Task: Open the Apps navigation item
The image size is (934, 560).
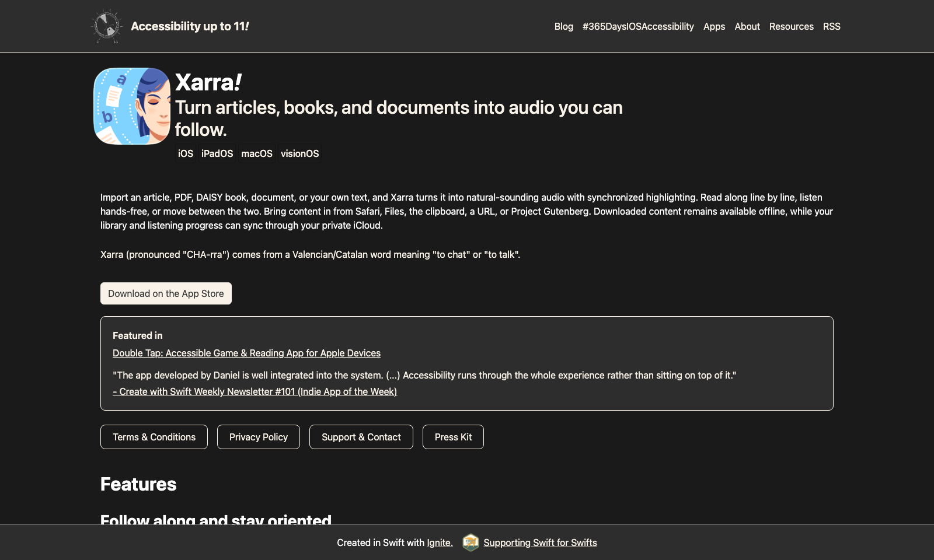Action: coord(714,26)
